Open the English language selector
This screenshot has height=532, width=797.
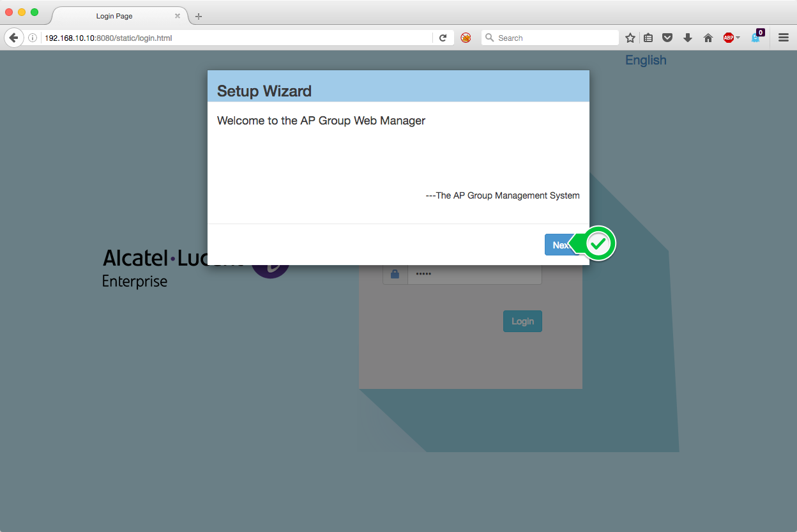[x=646, y=60]
